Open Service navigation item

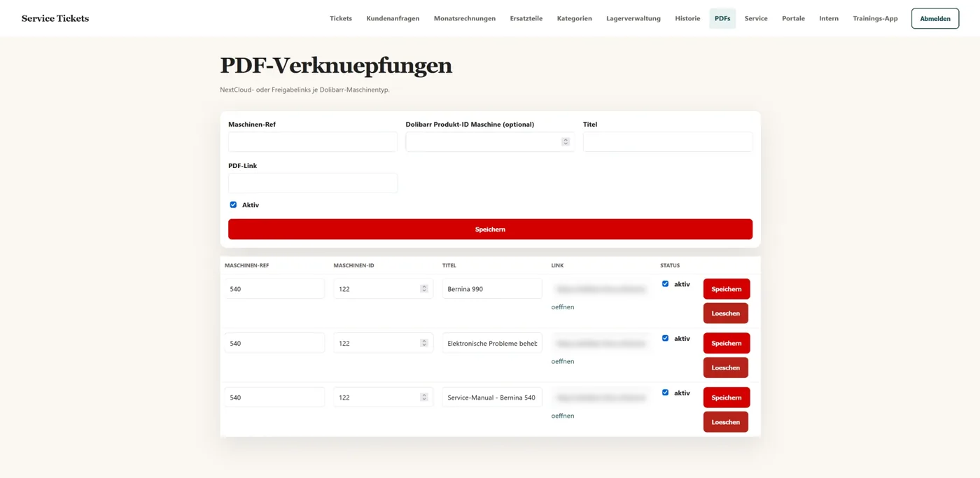pyautogui.click(x=756, y=18)
